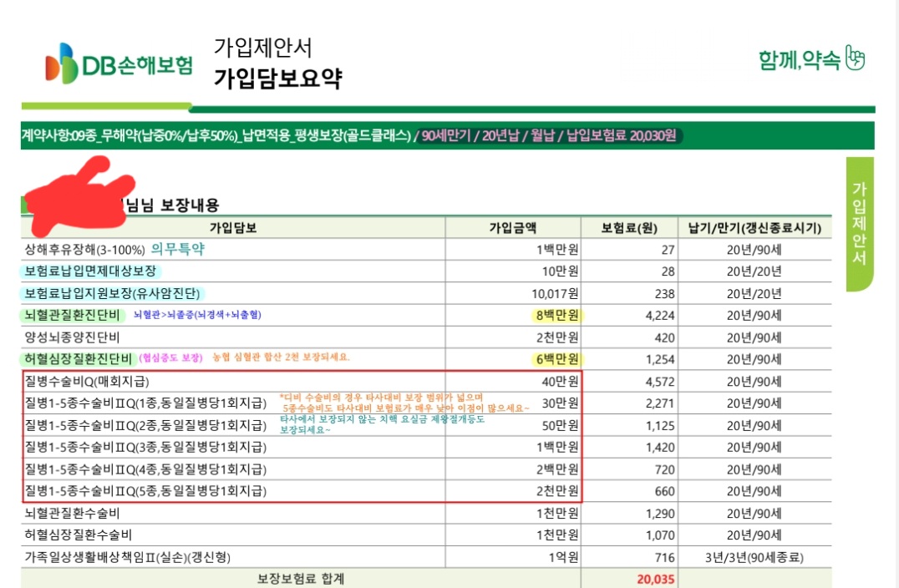Click the 납기/만기(갱신종료시기) column header

tap(754, 228)
